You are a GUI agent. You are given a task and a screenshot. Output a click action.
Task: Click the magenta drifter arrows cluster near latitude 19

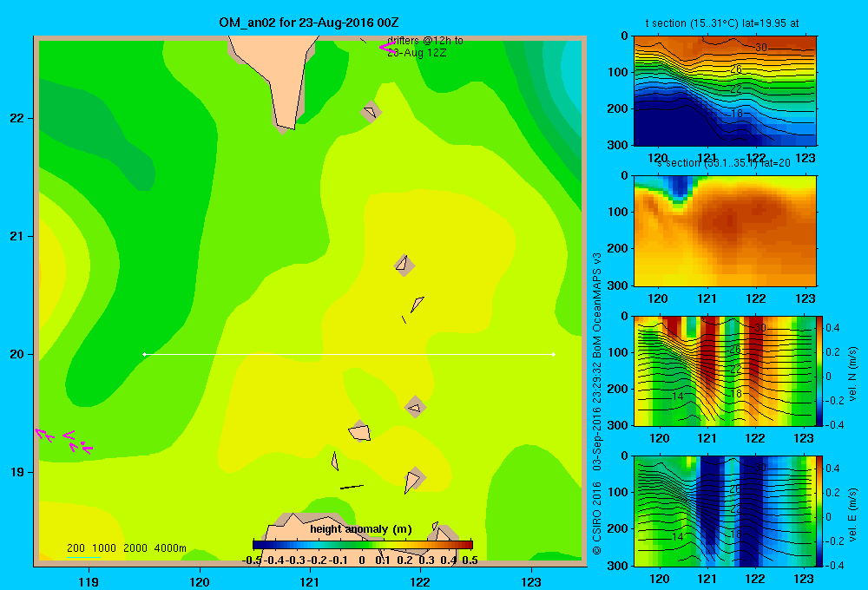(63, 441)
